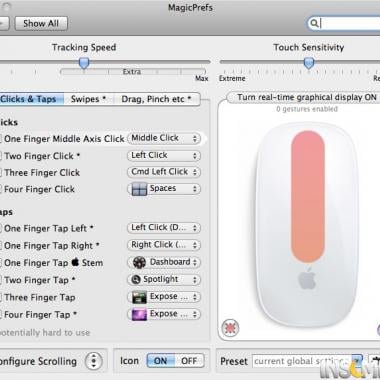Click One Finger Tap Left label
The height and width of the screenshot is (380, 380).
coord(49,229)
